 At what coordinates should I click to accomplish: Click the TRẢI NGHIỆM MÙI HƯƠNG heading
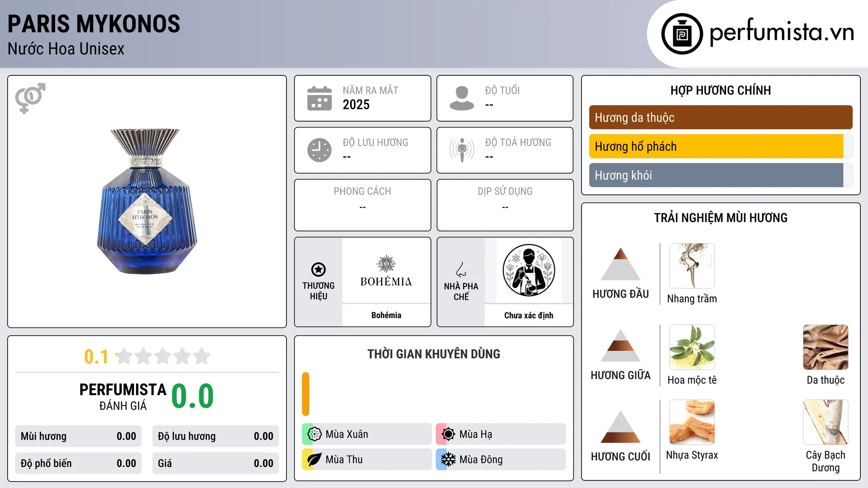pos(721,218)
